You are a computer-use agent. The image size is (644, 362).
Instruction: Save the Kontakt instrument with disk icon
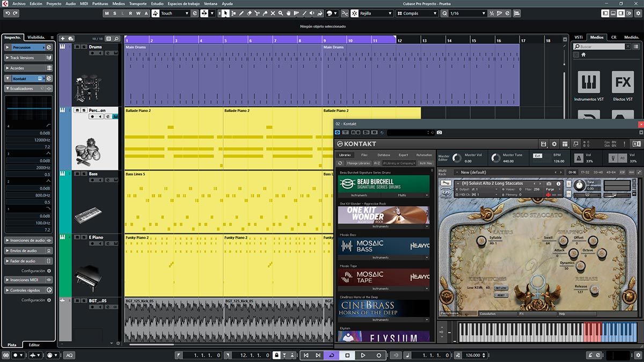pos(544,144)
